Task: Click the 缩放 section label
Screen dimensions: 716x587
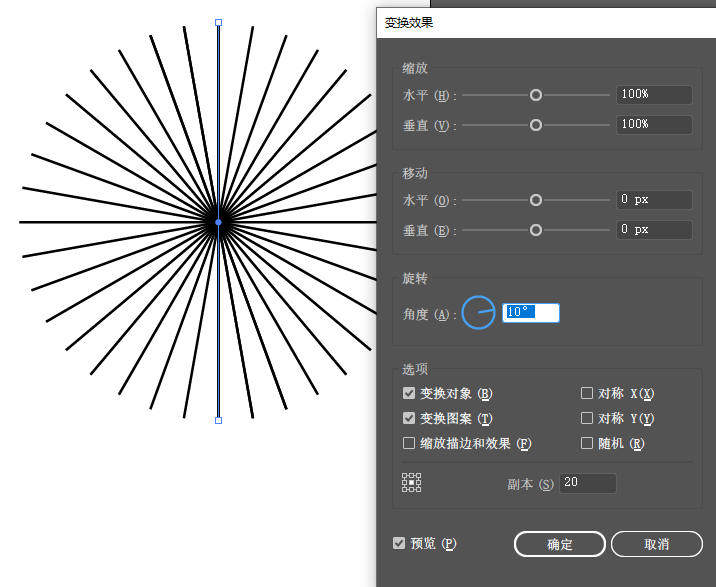Action: (415, 68)
